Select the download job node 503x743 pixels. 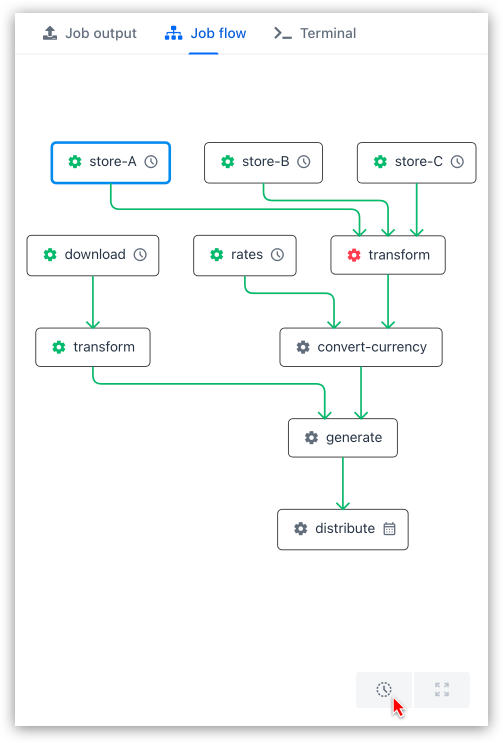(x=93, y=255)
